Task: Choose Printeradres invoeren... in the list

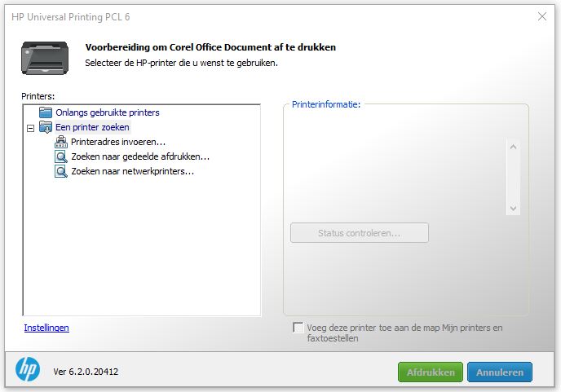Action: point(118,142)
